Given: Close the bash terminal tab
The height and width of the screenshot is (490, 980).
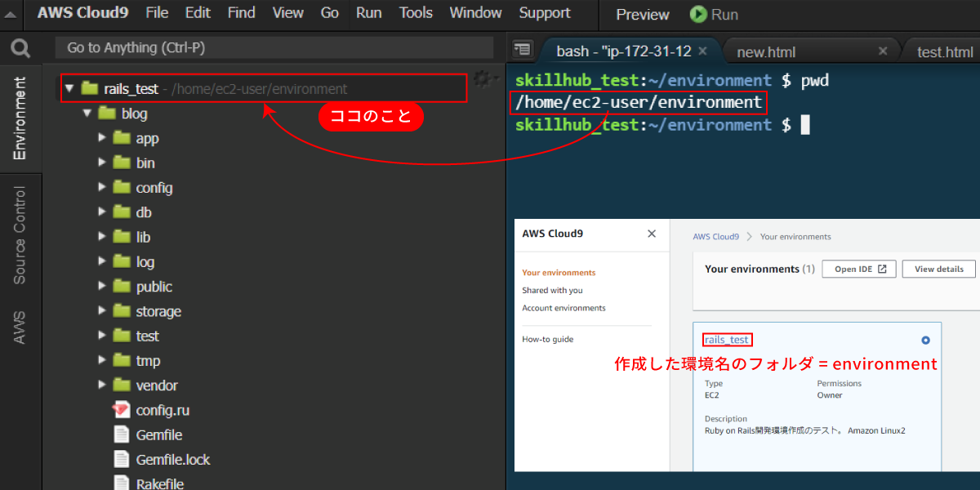Looking at the screenshot, I should click(x=702, y=51).
